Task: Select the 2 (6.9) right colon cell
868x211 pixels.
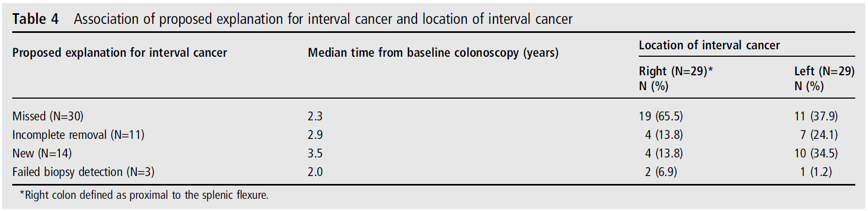Action: click(x=661, y=172)
